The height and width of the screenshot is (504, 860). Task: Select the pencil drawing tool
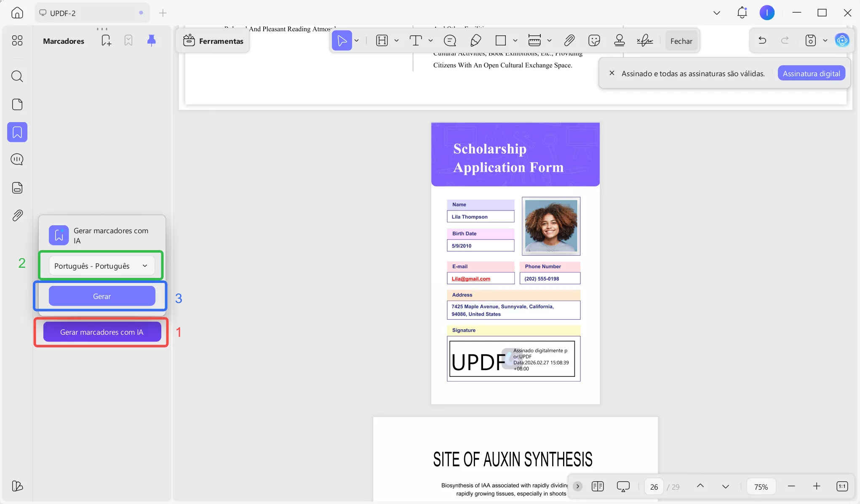475,40
